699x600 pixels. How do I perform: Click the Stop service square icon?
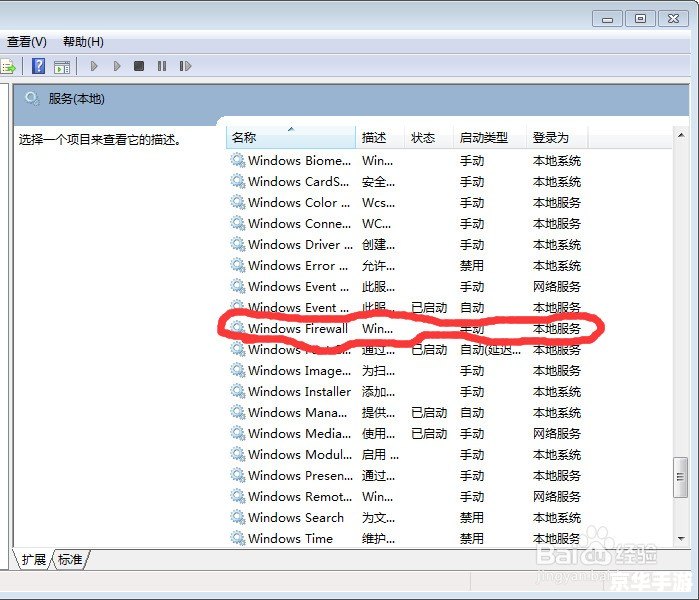(x=139, y=66)
